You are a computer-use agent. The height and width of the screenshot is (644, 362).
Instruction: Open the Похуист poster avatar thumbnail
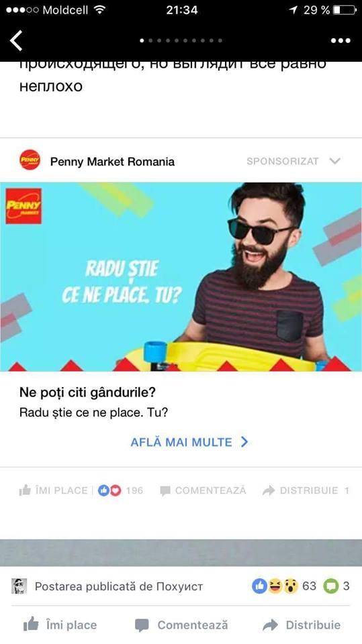19,586
